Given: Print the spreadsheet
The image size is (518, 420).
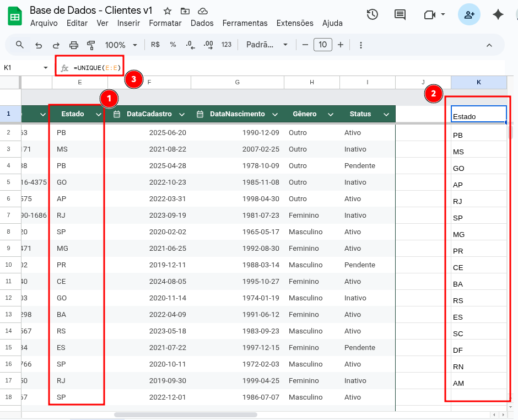Looking at the screenshot, I should point(74,45).
